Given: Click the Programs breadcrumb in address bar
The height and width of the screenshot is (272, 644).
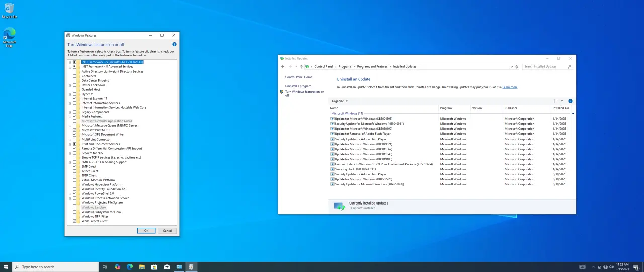Looking at the screenshot, I should click(345, 66).
